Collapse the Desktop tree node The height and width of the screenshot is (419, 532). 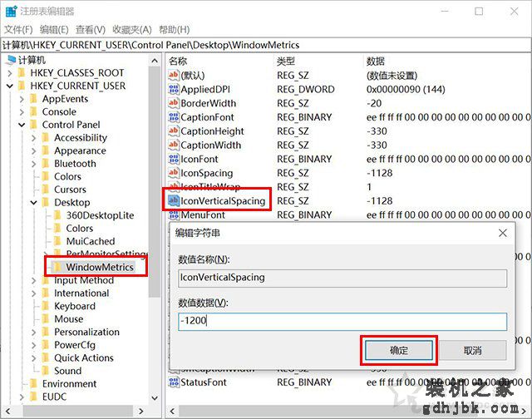click(x=33, y=203)
